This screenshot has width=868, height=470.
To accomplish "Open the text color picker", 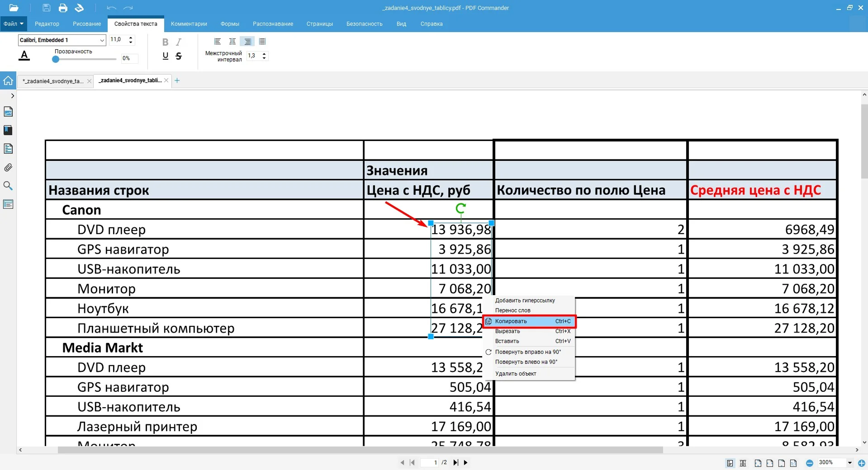I will coord(24,56).
